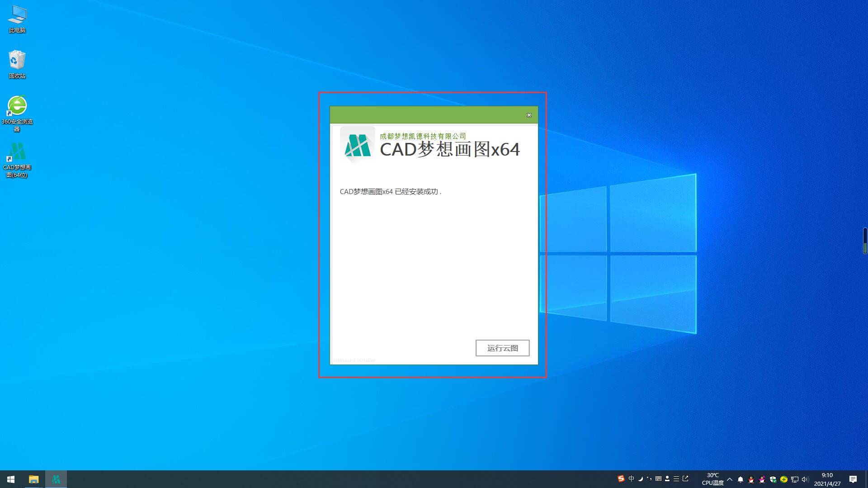This screenshot has width=868, height=488.
Task: Toggle the Sogou moon half-width icon
Action: (x=641, y=479)
